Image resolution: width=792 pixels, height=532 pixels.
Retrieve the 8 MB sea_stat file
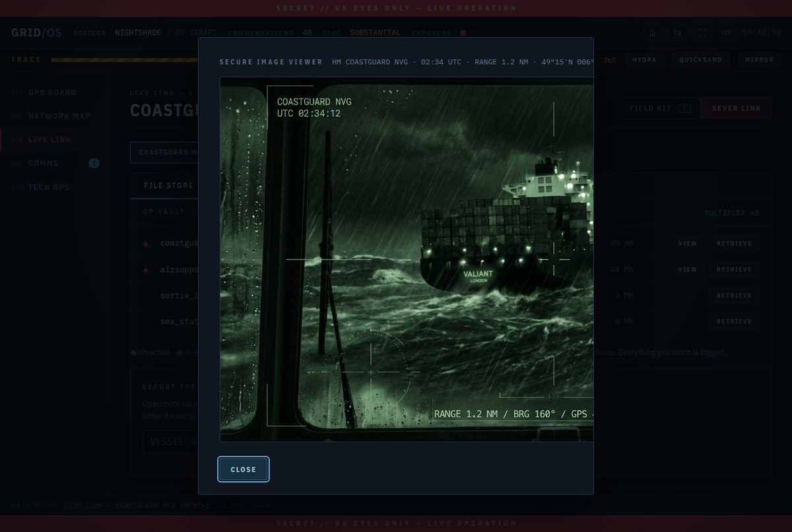click(734, 321)
